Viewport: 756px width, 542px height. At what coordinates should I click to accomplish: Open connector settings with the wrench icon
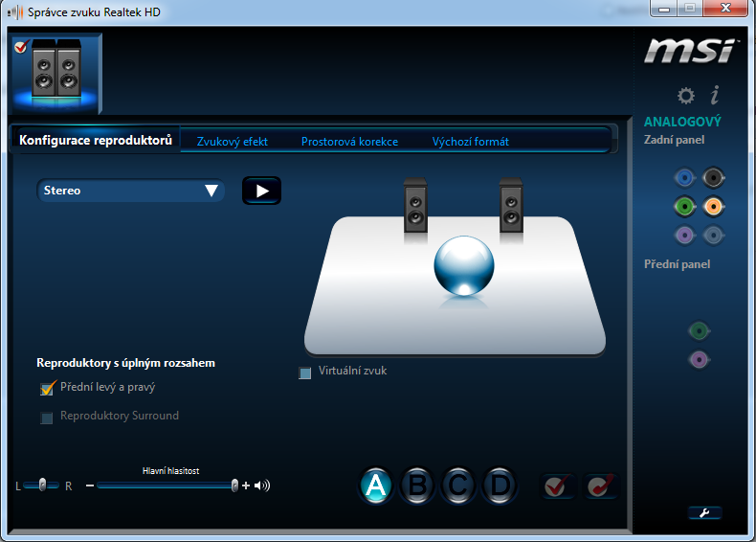(704, 513)
